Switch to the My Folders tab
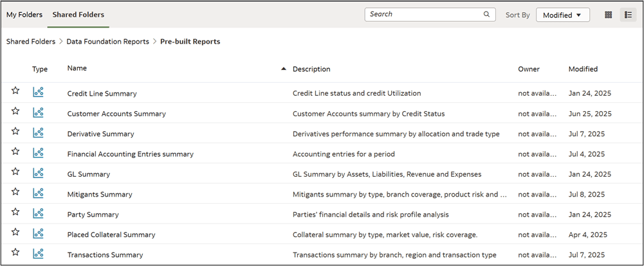This screenshot has width=644, height=266. click(x=24, y=14)
